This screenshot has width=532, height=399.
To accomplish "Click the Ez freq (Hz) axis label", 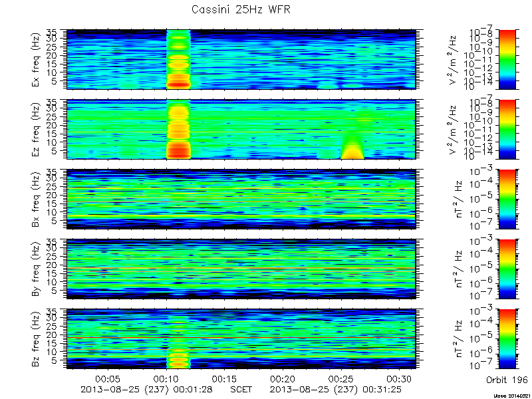I will [x=35, y=130].
